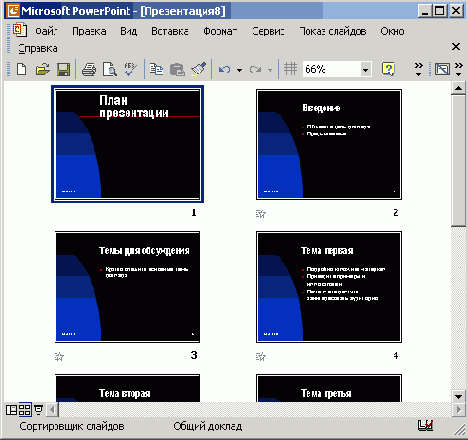This screenshot has width=468, height=440.
Task: Expand the 66% zoom dropdown
Action: point(366,70)
